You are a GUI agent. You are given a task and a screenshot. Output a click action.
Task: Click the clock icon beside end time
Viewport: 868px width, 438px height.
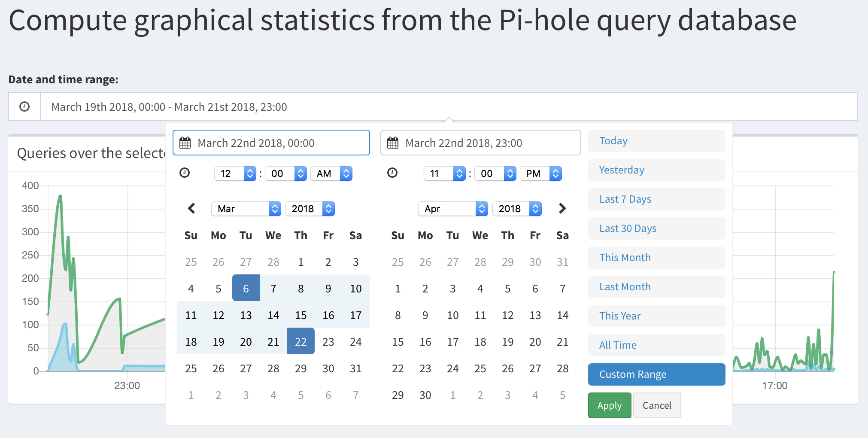(x=392, y=173)
